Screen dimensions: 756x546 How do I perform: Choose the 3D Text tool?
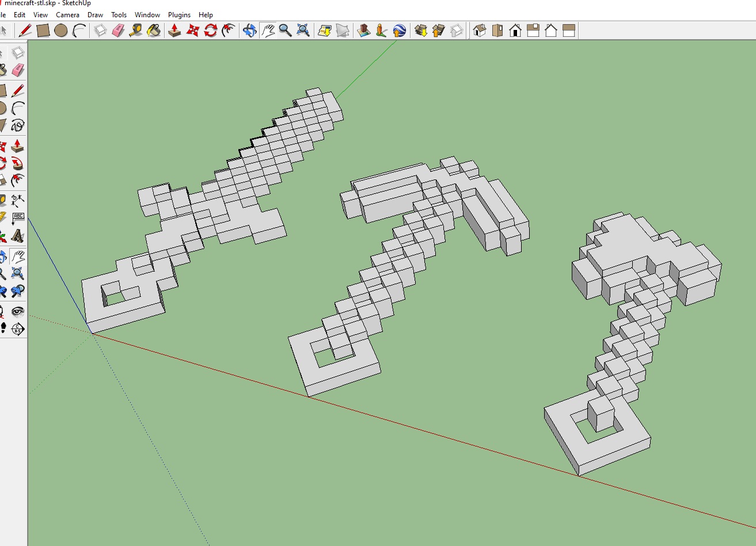(x=18, y=236)
